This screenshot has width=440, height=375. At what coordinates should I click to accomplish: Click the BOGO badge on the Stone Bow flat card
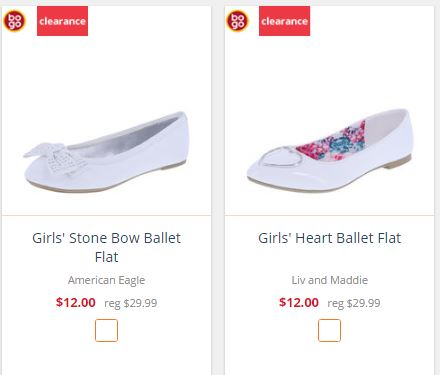tap(14, 21)
